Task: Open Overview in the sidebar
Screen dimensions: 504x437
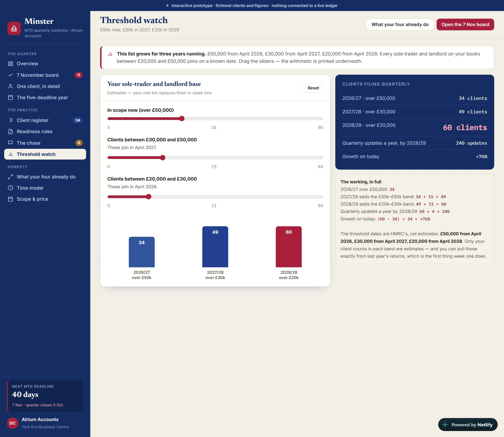Action: coord(45,64)
